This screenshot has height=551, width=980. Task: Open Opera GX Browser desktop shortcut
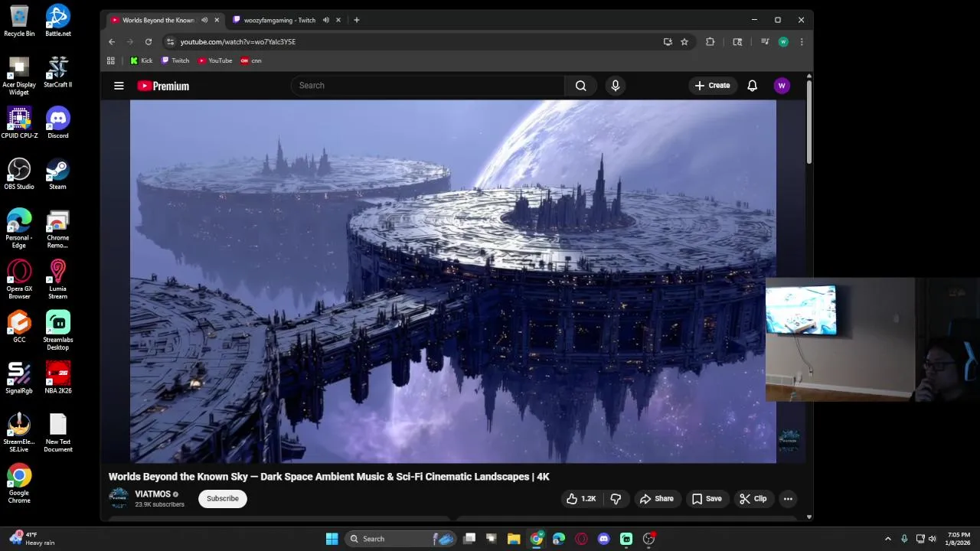click(19, 279)
